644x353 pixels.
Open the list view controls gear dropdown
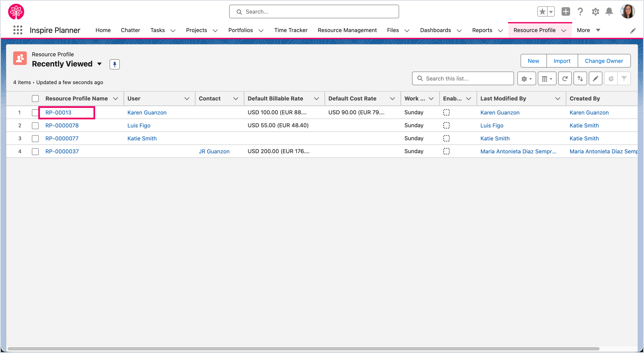pos(527,79)
